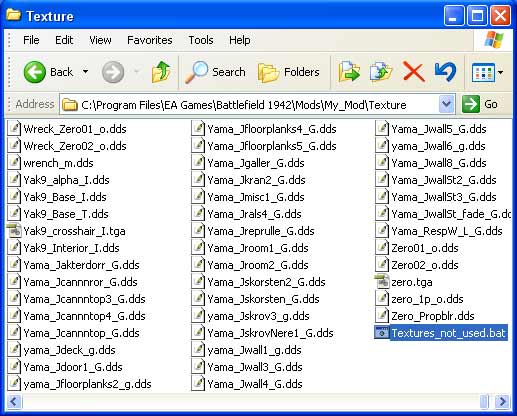Open the Address bar path dropdown
517x416 pixels.
pyautogui.click(x=446, y=105)
